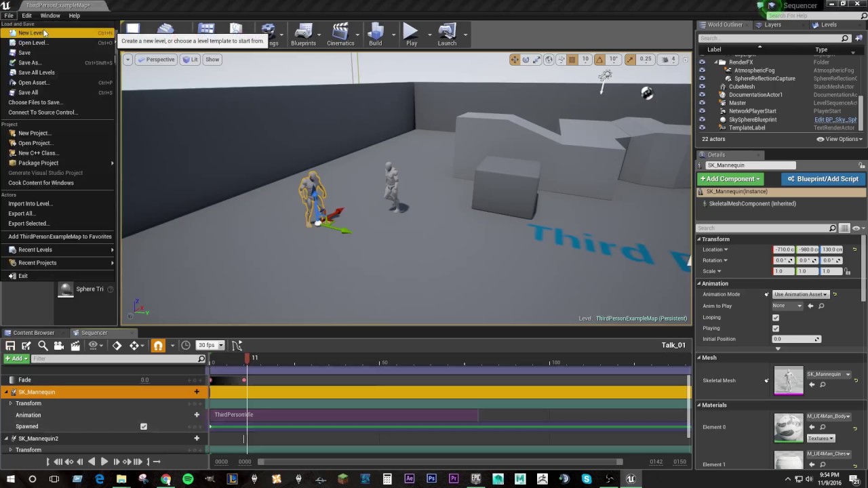Click the Location X value field

[x=785, y=249]
